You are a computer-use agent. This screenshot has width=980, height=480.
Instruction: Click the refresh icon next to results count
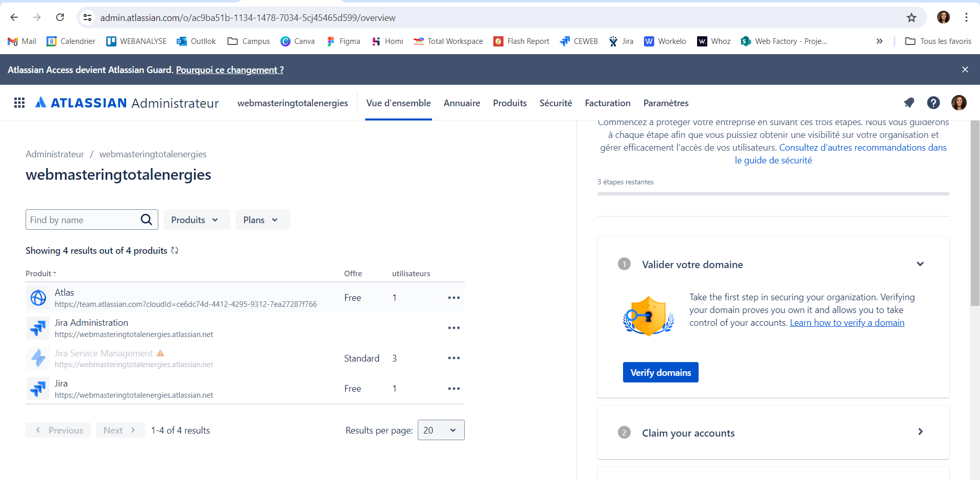(174, 250)
